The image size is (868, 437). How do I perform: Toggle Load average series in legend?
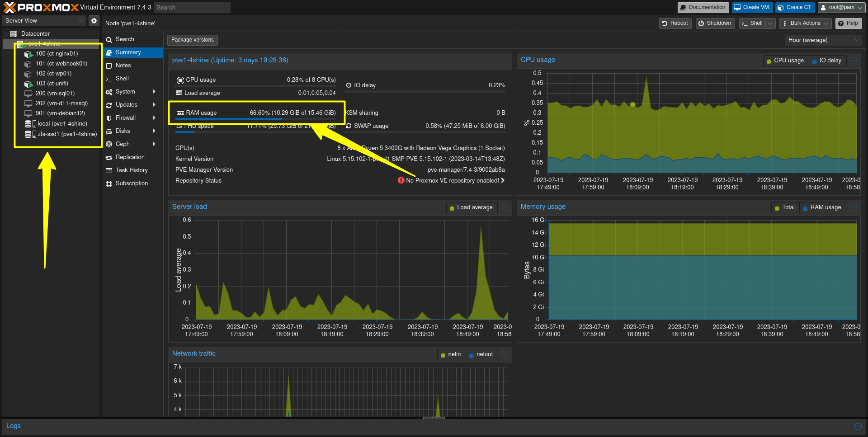[x=471, y=207]
